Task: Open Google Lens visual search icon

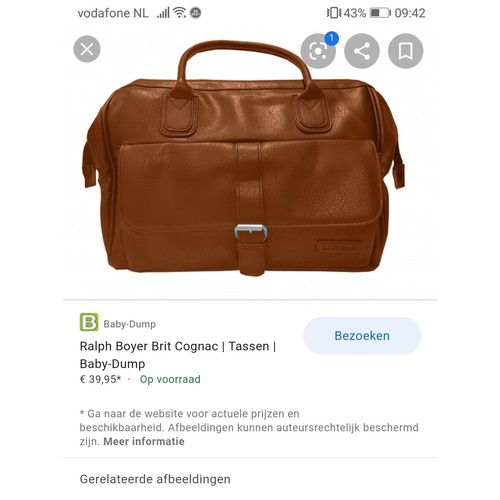Action: (318, 51)
